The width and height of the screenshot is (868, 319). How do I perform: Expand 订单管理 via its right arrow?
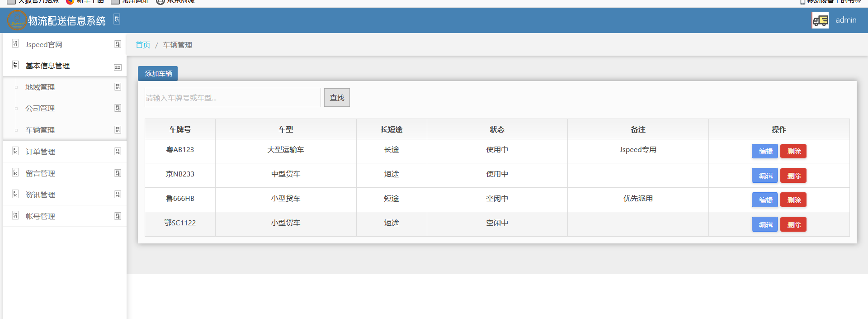click(118, 152)
